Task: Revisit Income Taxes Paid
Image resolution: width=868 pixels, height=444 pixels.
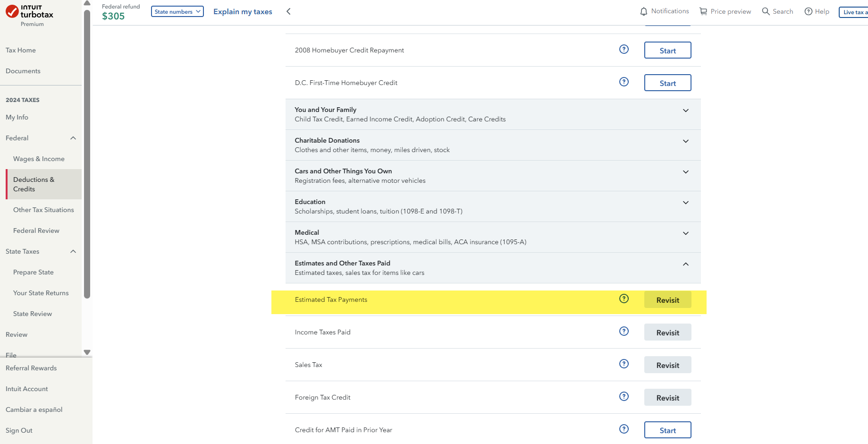Action: [667, 333]
